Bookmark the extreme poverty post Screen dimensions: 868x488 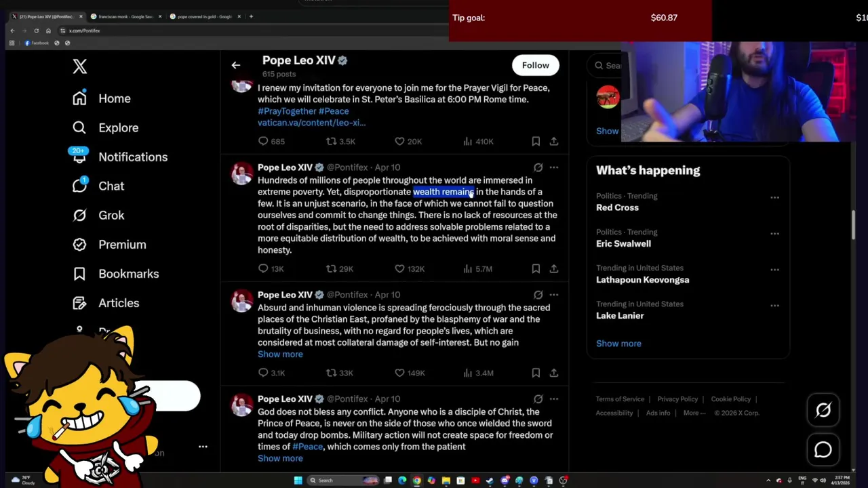(536, 268)
